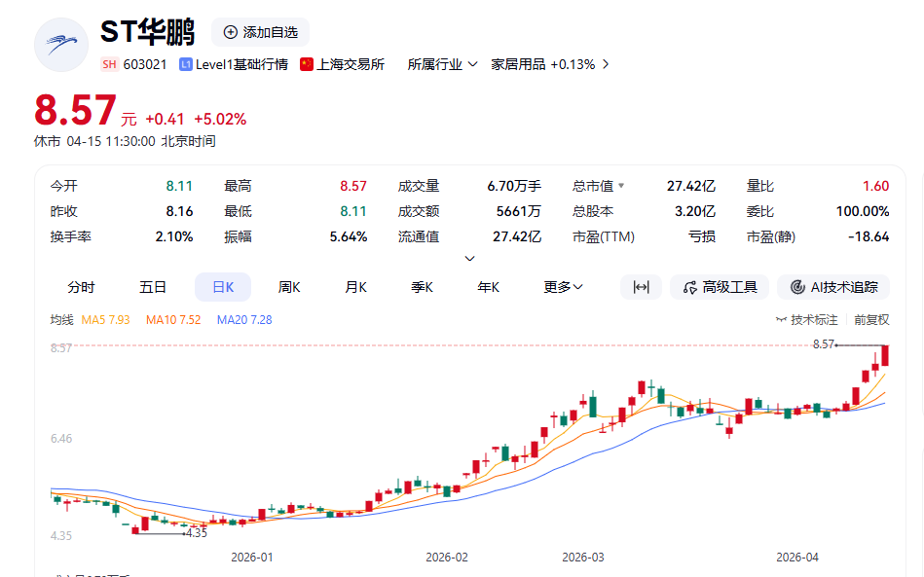Add stock via 添加自选 button
The image size is (924, 577).
pos(261,32)
